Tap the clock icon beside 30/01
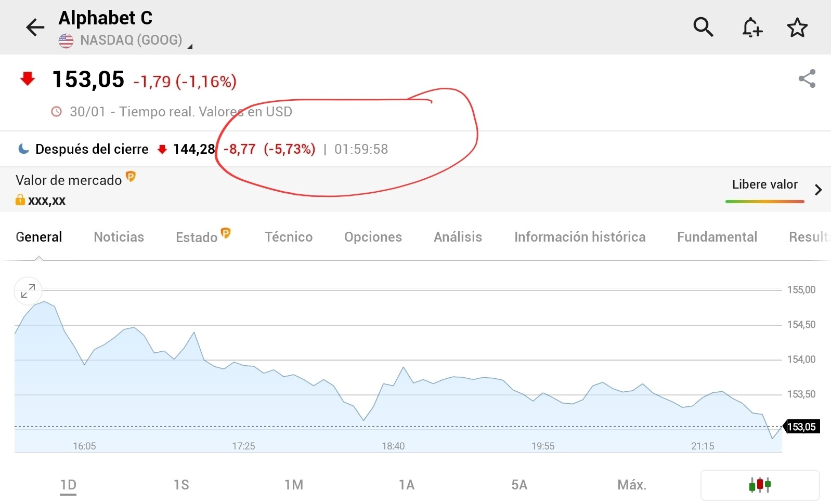831x504 pixels. point(57,112)
